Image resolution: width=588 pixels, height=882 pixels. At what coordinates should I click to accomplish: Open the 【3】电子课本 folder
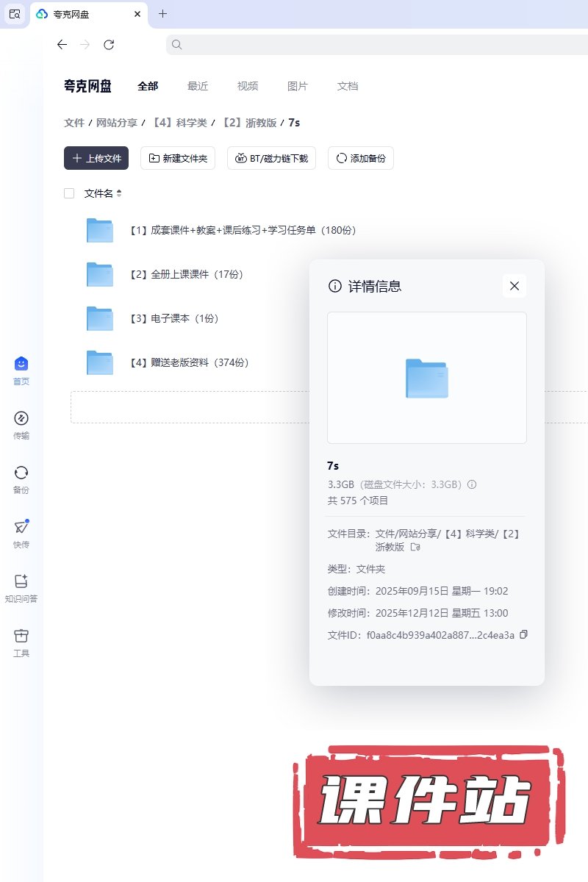[173, 318]
